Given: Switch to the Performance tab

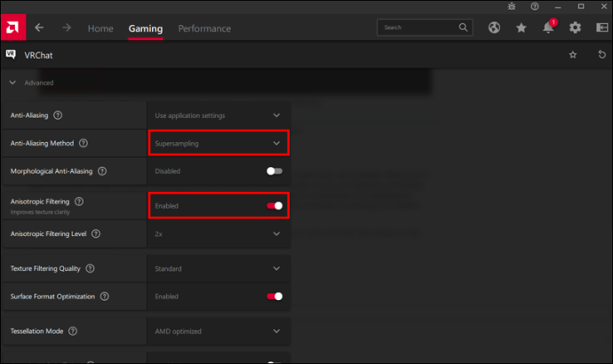Looking at the screenshot, I should (204, 28).
